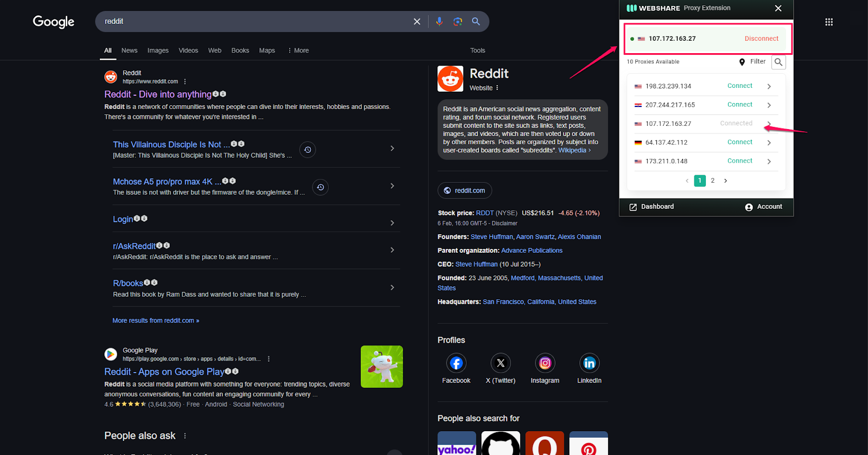Click Reddit favicon in first result

coord(111,77)
